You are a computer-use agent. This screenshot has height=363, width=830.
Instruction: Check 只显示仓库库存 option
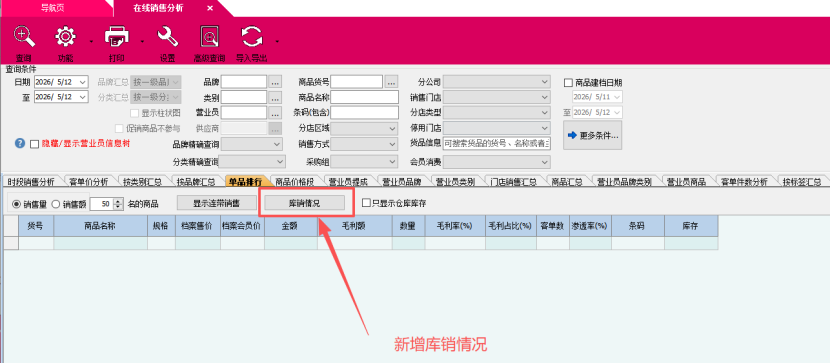pyautogui.click(x=366, y=203)
